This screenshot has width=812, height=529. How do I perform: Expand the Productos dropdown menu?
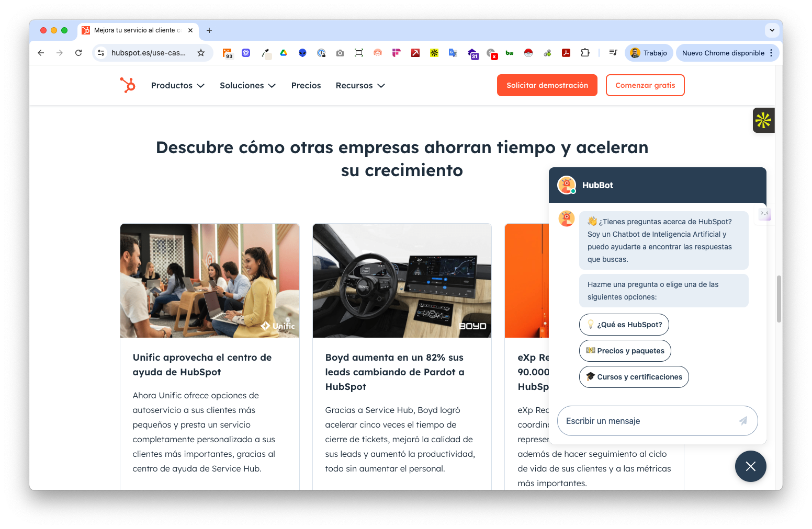[x=177, y=85]
